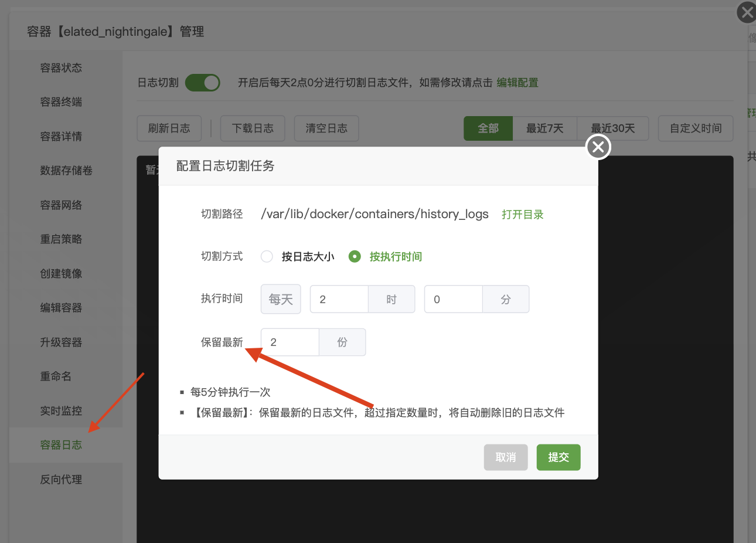This screenshot has height=543, width=756.
Task: Select the 全部 log range tab
Action: [x=488, y=128]
